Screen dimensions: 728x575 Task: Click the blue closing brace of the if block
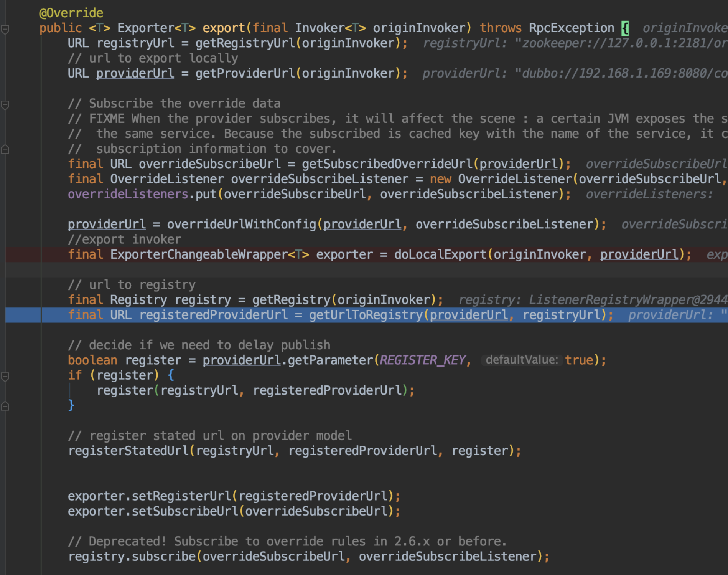(x=71, y=406)
